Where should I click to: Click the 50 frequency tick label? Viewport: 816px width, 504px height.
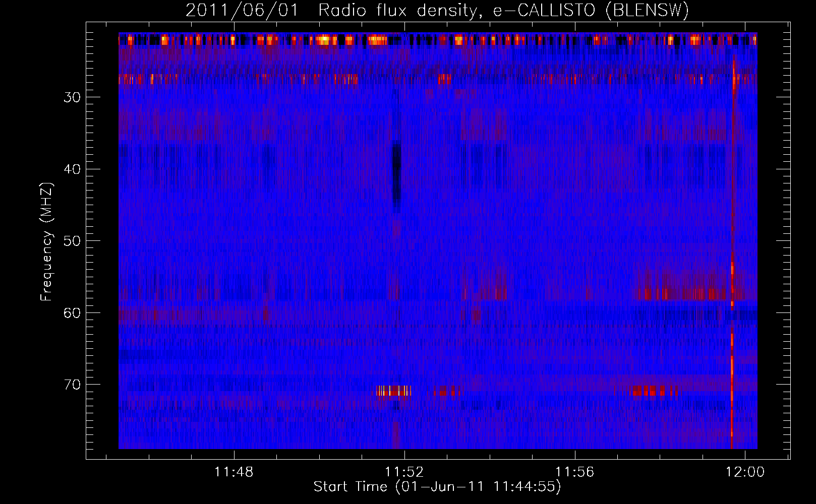[x=72, y=241]
